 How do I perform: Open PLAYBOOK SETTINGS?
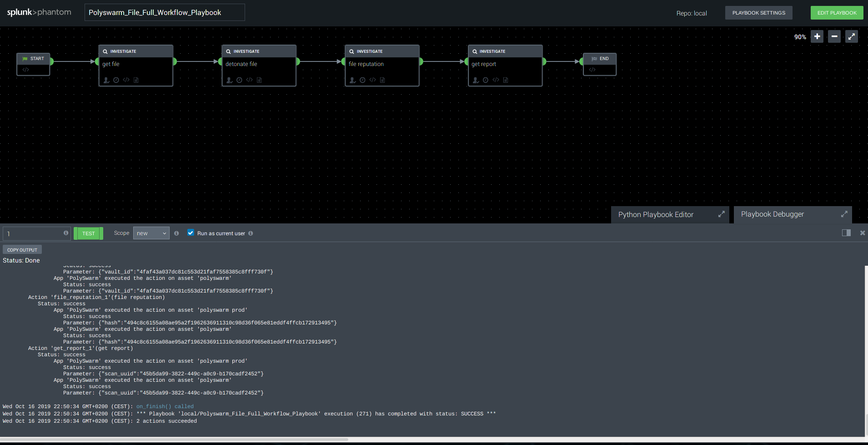point(758,13)
